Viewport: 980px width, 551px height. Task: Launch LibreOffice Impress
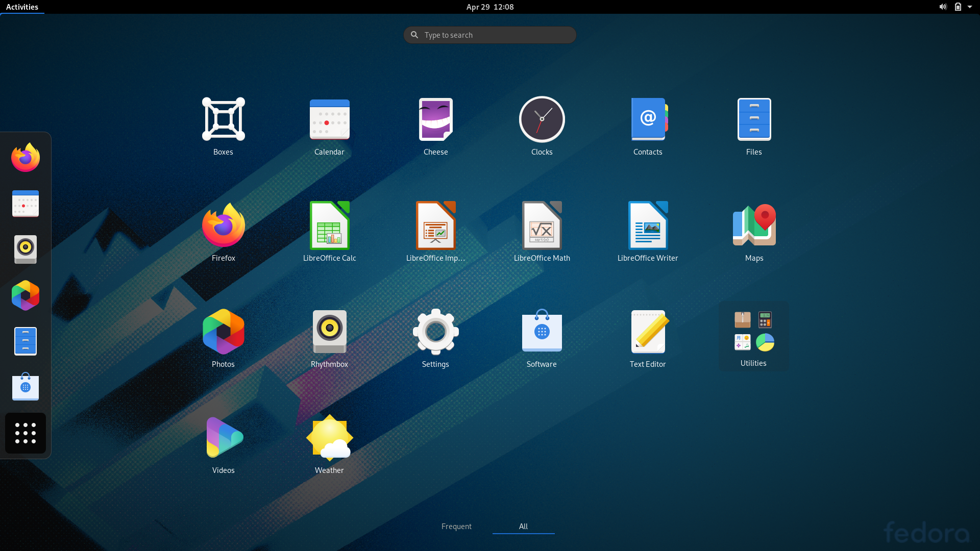point(435,233)
